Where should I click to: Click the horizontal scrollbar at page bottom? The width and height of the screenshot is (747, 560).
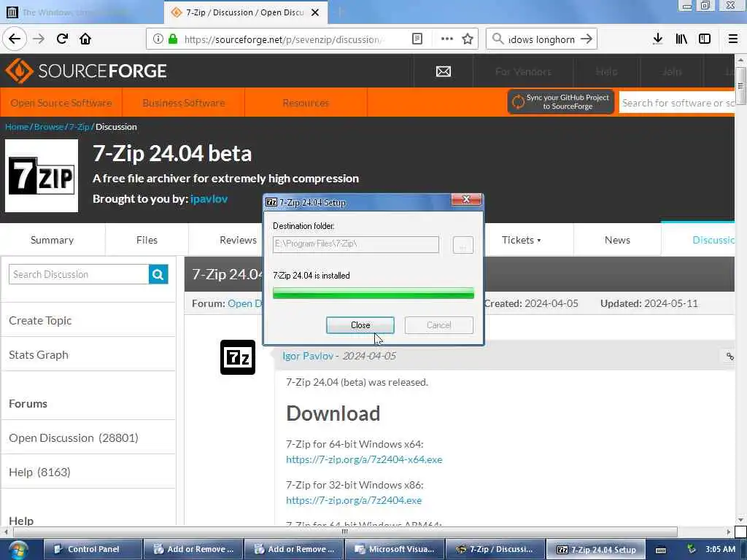345,532
